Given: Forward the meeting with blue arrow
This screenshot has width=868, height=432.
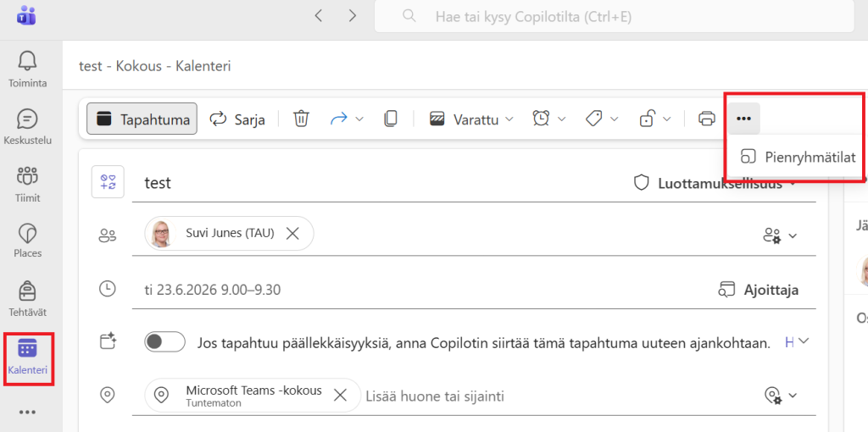Looking at the screenshot, I should click(337, 119).
